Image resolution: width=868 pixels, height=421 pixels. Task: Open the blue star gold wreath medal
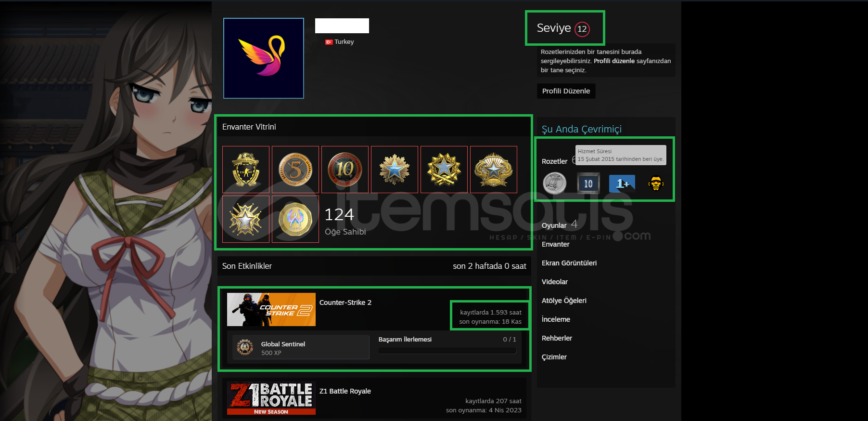pos(494,170)
